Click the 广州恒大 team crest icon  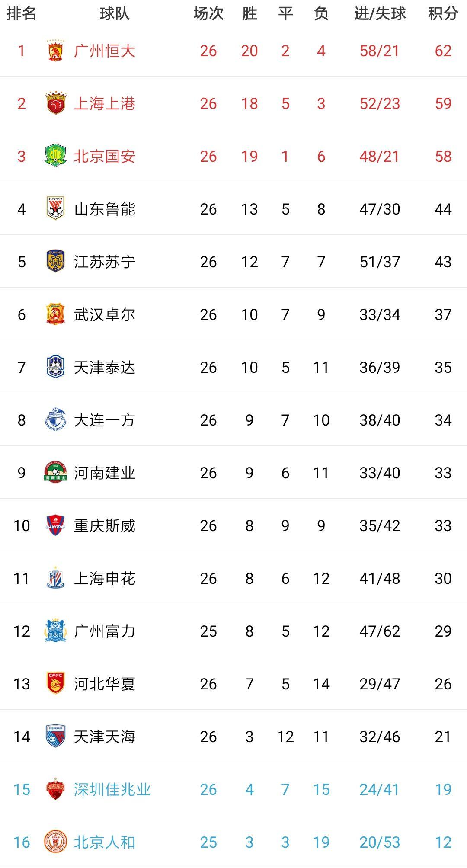click(55, 51)
